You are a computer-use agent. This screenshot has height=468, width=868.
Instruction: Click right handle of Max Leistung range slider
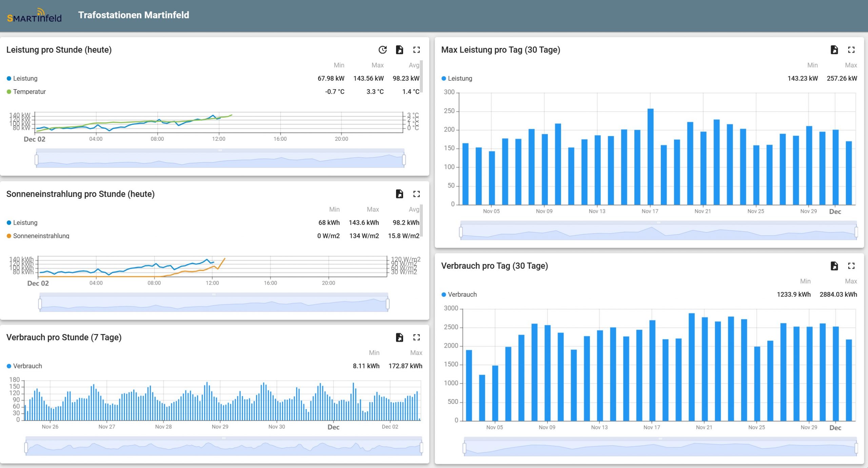(x=856, y=232)
